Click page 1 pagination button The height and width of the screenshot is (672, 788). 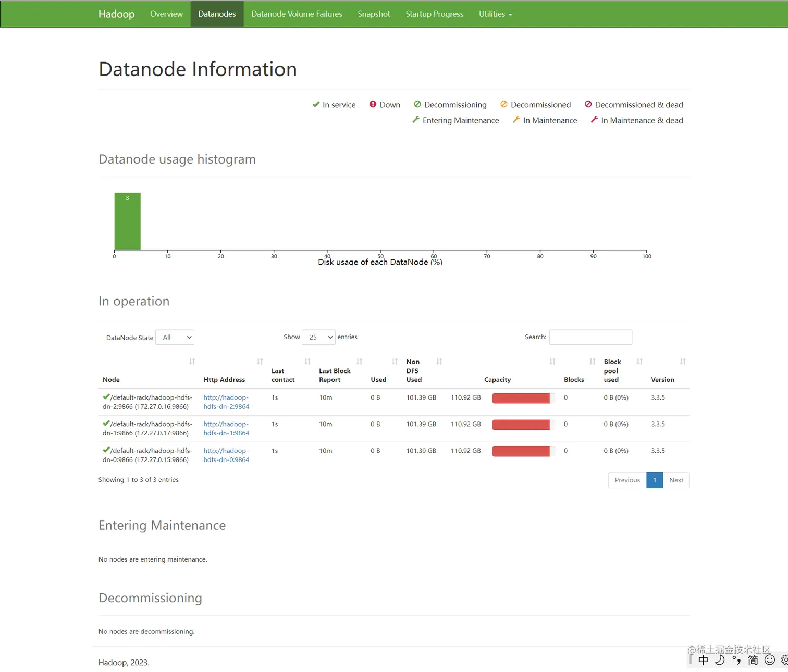[x=655, y=480]
